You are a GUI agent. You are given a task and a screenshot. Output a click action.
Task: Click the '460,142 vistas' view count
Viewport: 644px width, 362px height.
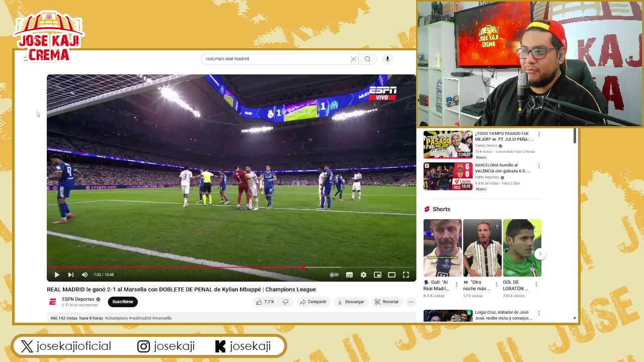point(64,318)
